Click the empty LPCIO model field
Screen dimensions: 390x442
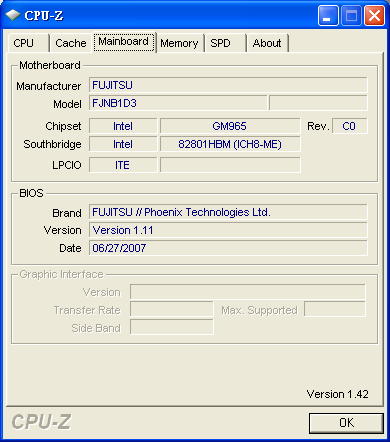(230, 165)
